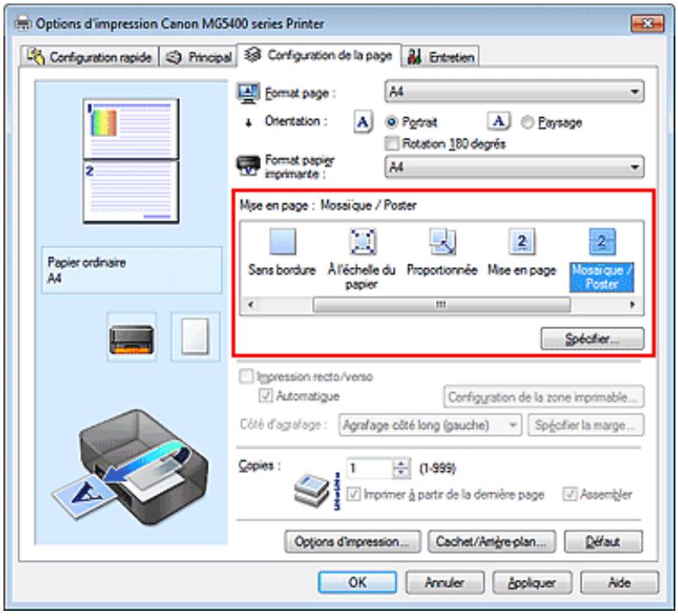Increase copies with the up spinner

[x=401, y=464]
